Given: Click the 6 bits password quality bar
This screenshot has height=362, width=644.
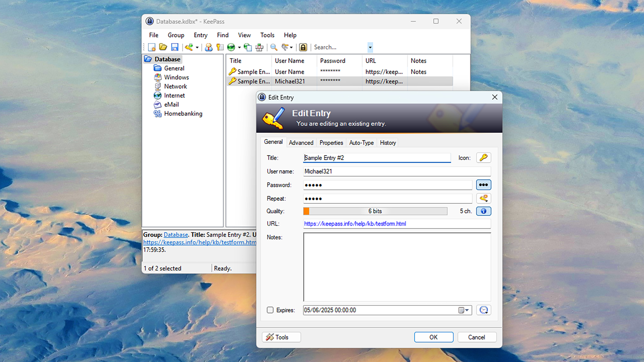Looking at the screenshot, I should click(x=374, y=211).
